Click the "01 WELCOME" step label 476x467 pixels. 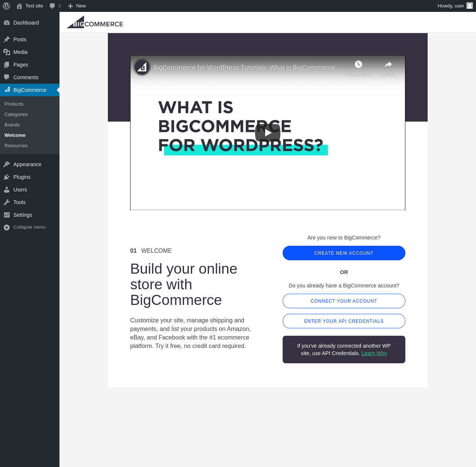click(x=151, y=251)
